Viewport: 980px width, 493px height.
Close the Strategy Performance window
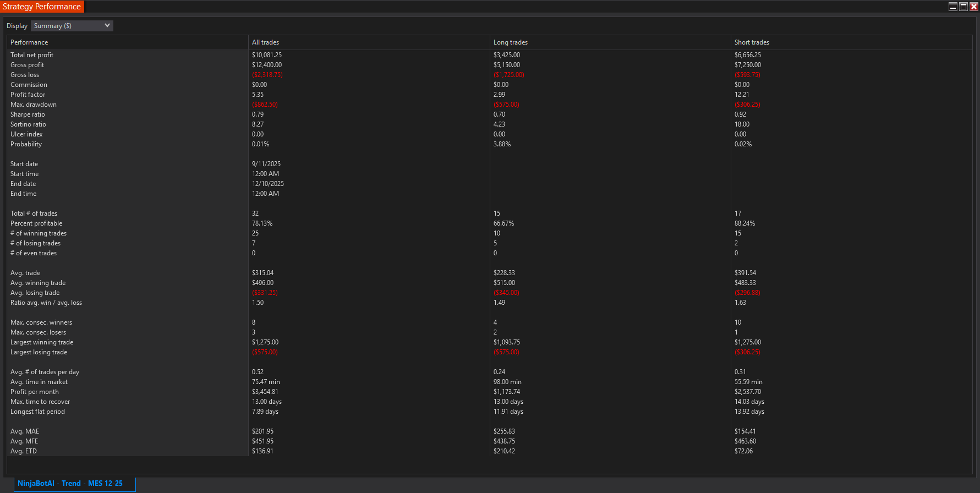974,7
